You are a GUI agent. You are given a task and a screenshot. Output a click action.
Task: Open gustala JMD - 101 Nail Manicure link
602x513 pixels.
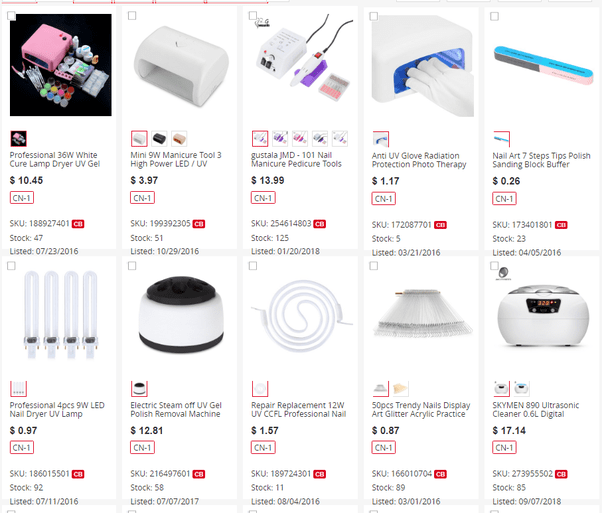pyautogui.click(x=296, y=159)
